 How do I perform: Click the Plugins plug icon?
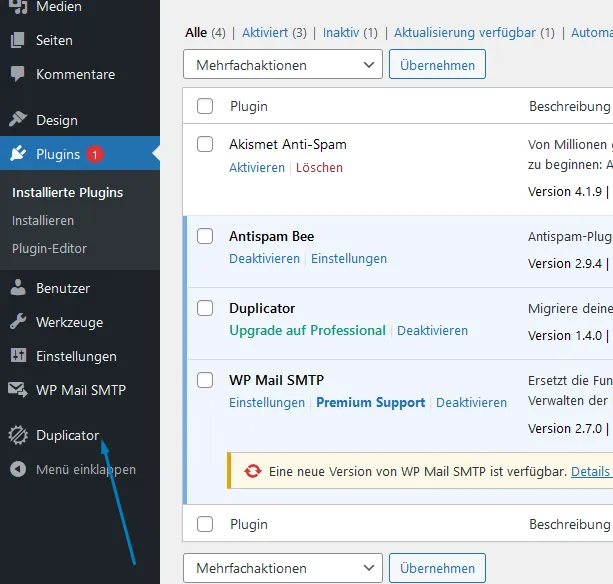[18, 153]
